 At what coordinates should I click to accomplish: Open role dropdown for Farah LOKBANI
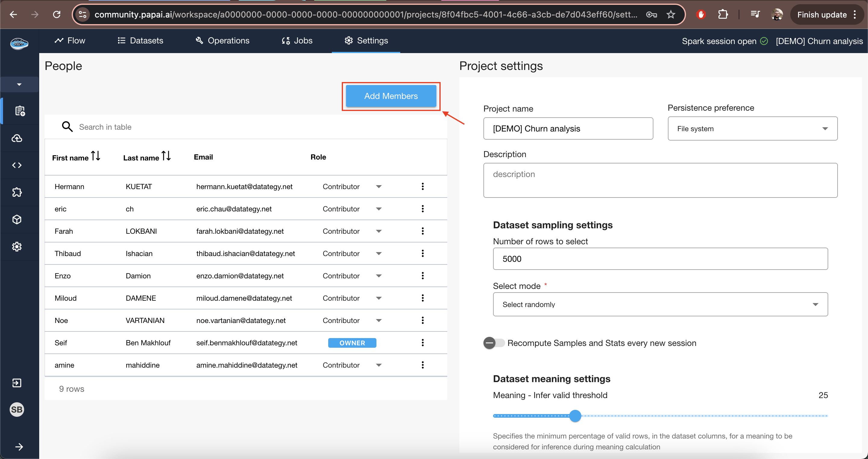(379, 231)
